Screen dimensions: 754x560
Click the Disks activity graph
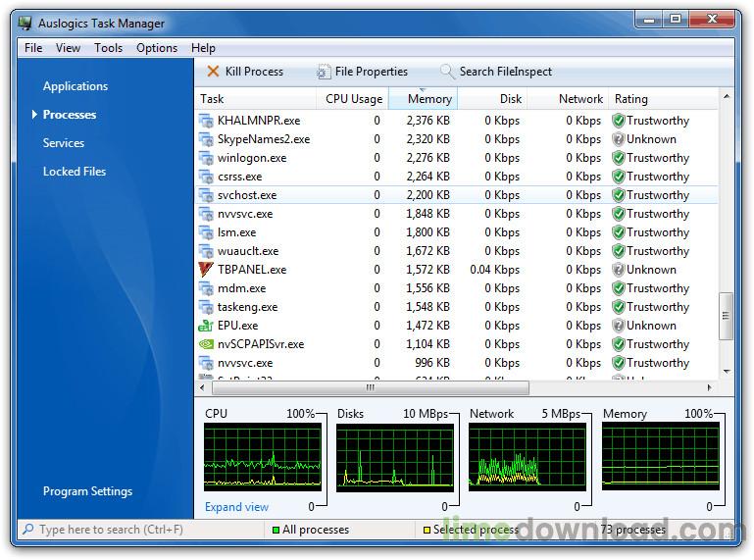(395, 457)
